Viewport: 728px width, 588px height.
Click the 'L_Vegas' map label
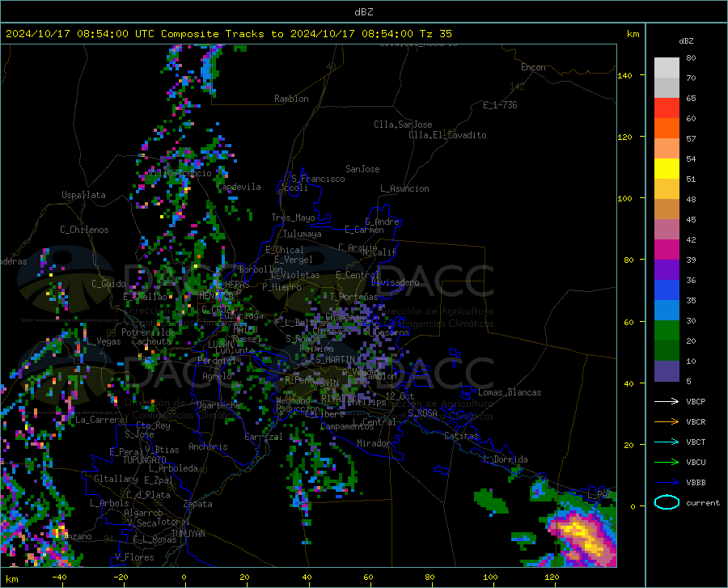pos(104,341)
